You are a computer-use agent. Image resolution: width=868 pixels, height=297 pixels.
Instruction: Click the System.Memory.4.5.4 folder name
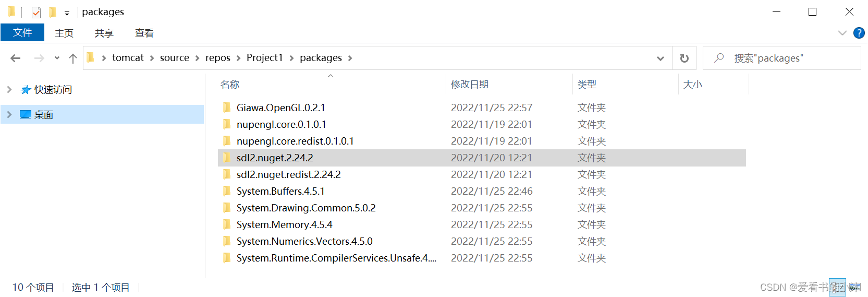tap(284, 224)
